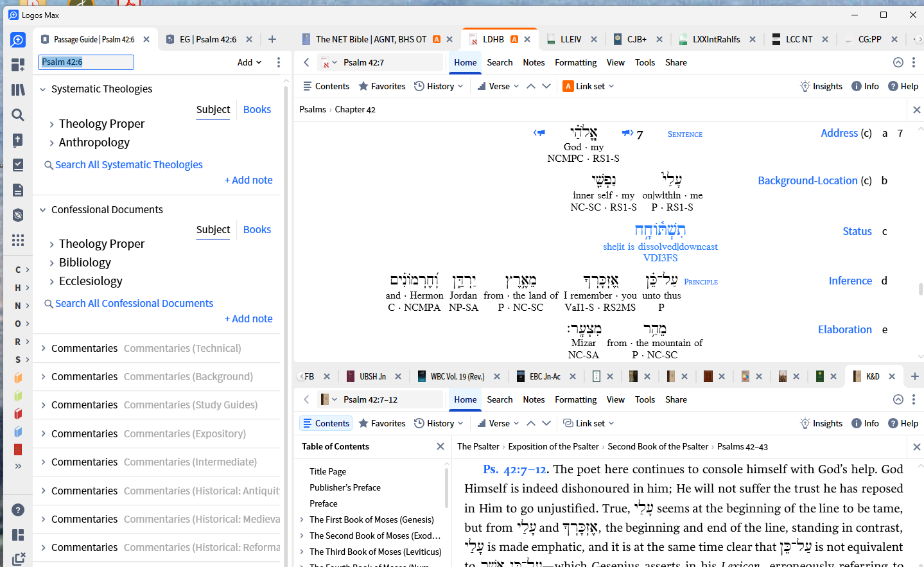Go to previous verse in LDHB panel
This screenshot has height=567, width=924.
pyautogui.click(x=531, y=87)
